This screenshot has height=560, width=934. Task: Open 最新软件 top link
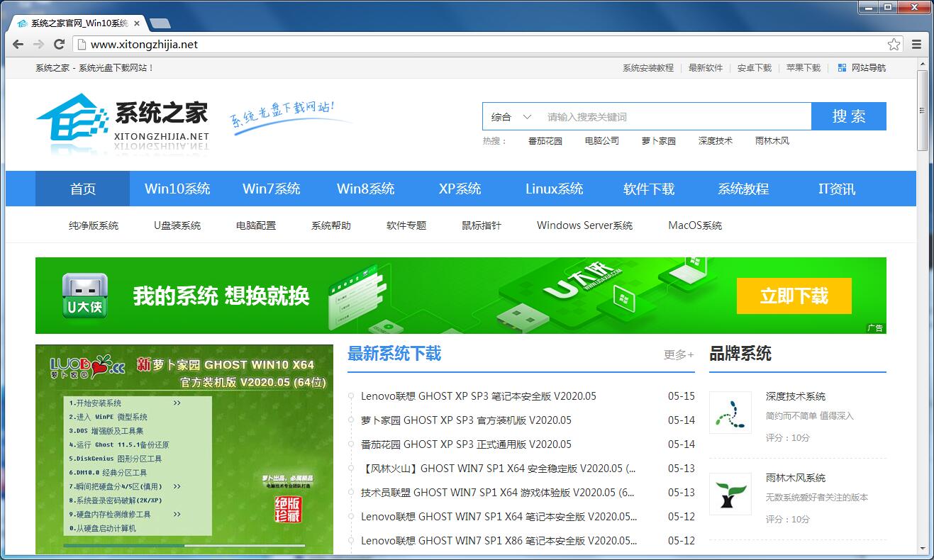[706, 68]
